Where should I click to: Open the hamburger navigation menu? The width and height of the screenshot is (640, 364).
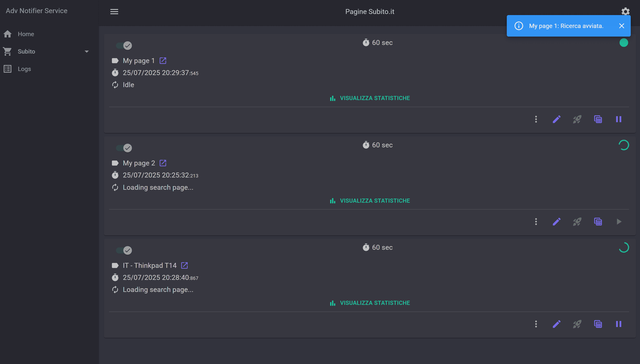[x=114, y=11]
